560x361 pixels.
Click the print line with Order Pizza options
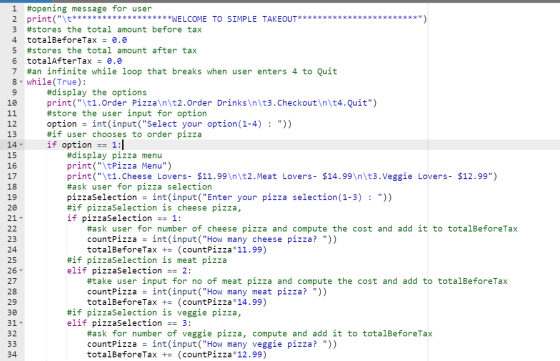(212, 103)
